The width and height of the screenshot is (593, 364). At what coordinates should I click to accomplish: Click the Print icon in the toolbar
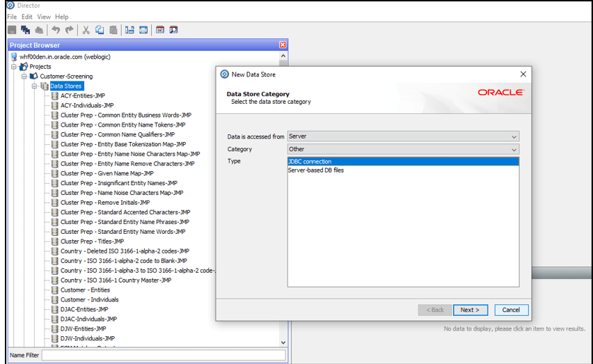click(x=39, y=30)
